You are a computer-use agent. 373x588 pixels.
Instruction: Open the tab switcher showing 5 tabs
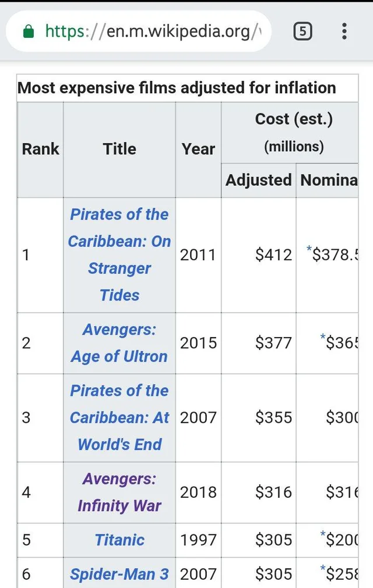pos(302,31)
